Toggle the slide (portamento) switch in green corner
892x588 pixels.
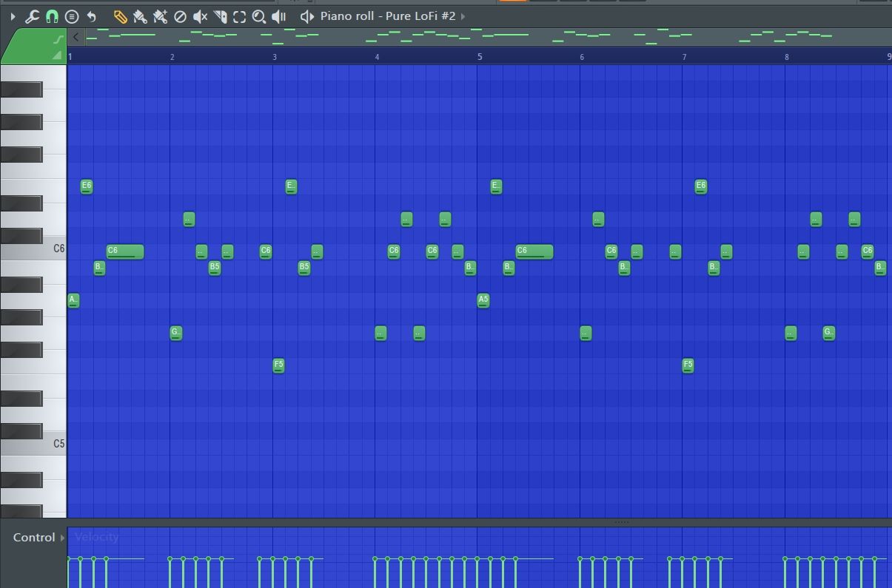click(58, 39)
